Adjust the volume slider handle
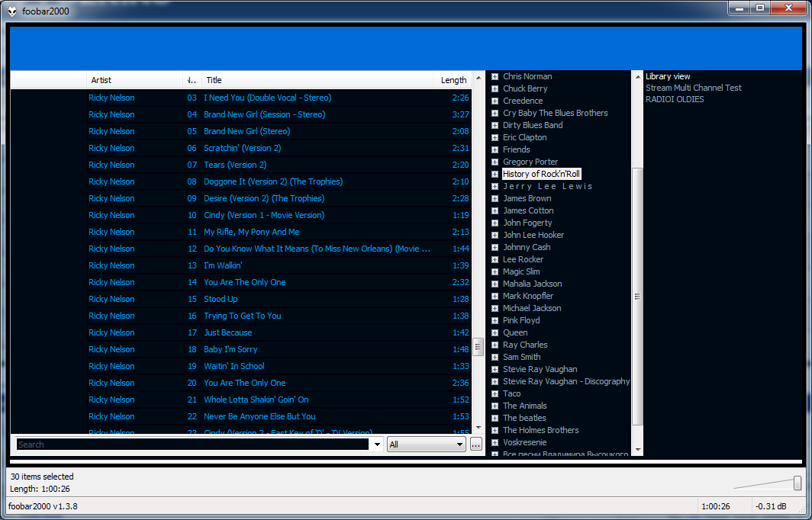The image size is (812, 520). click(797, 483)
